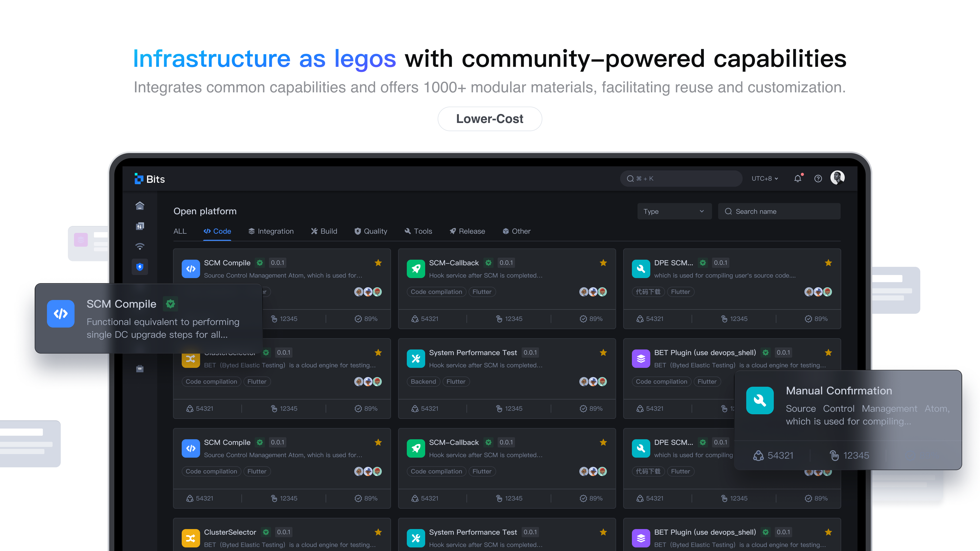Click the bottom-row ClusterSelector shuffle icon
This screenshot has height=551, width=980.
click(x=191, y=538)
